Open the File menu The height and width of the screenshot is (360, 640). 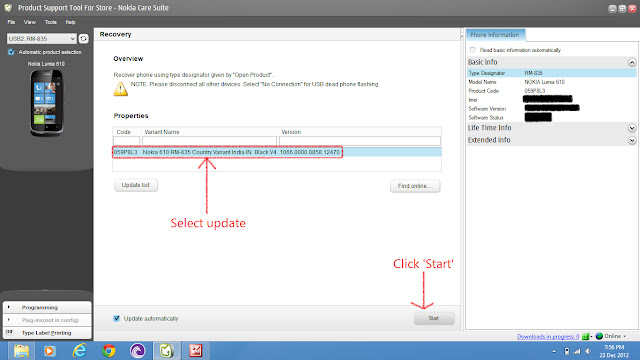coord(11,22)
